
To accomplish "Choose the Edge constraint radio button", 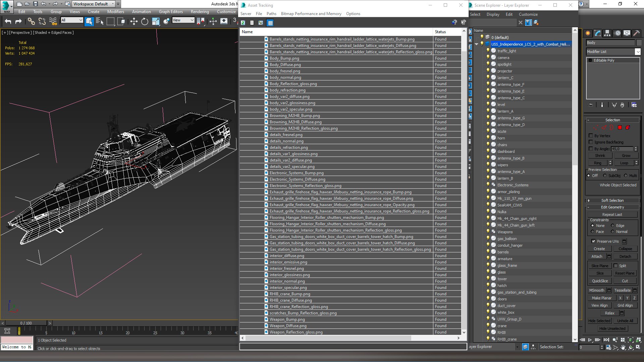I will pos(612,226).
